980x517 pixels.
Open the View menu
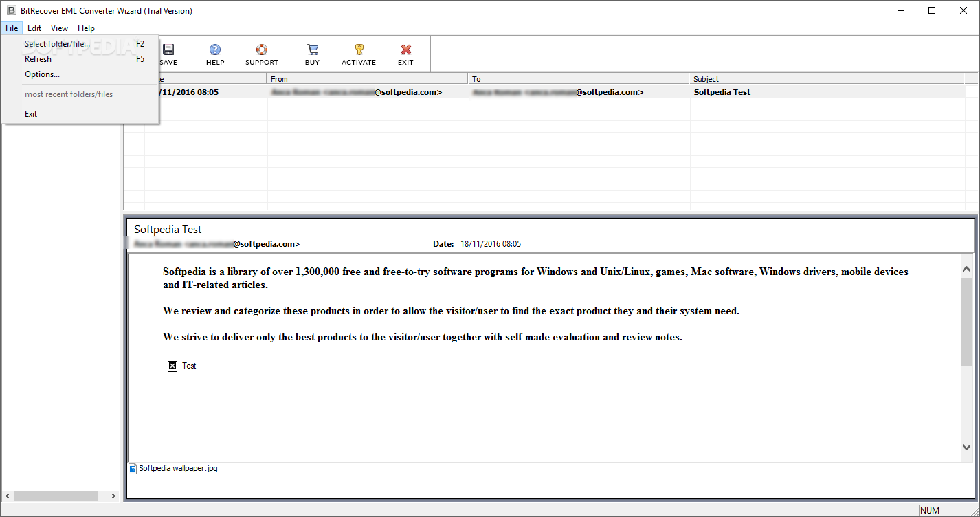(x=59, y=28)
